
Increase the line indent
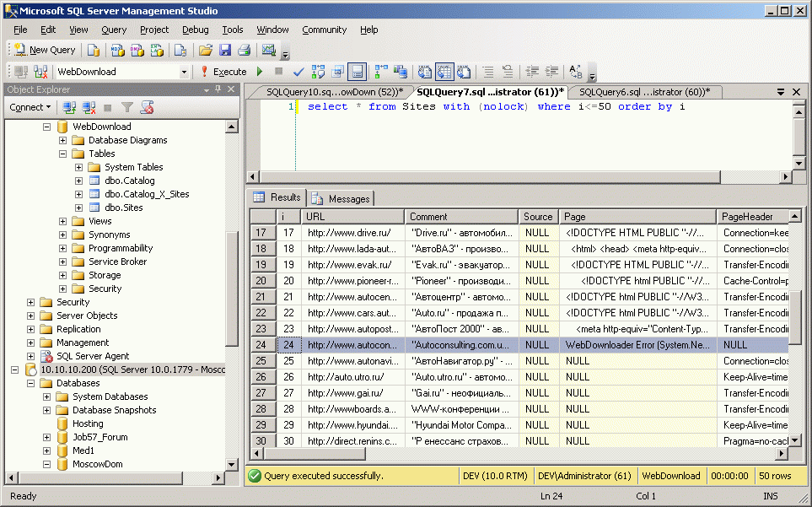[552, 72]
